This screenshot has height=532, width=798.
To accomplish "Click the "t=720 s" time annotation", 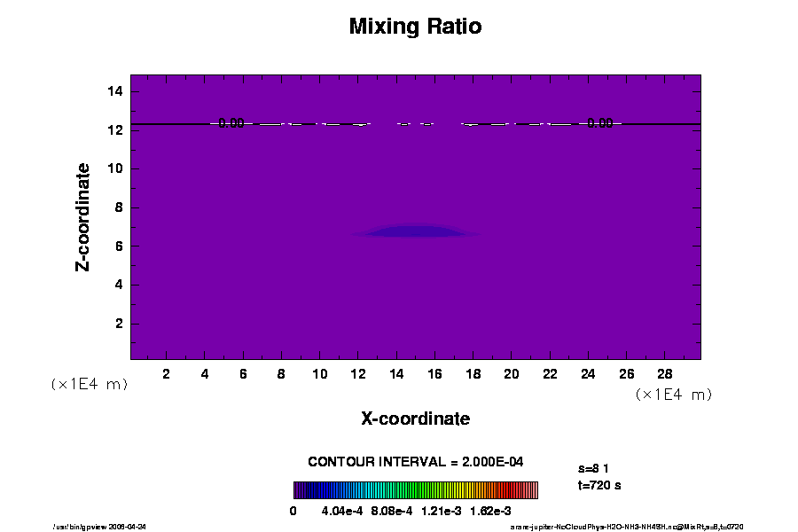I will [599, 485].
